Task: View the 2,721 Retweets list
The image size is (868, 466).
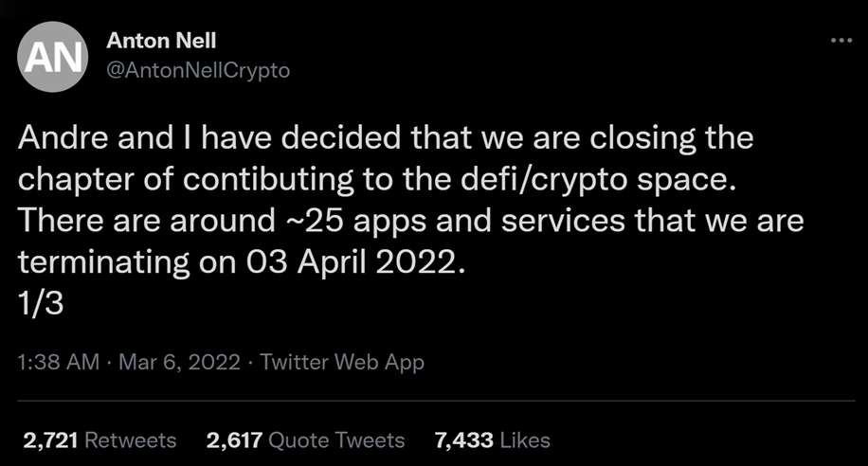Action: click(99, 440)
